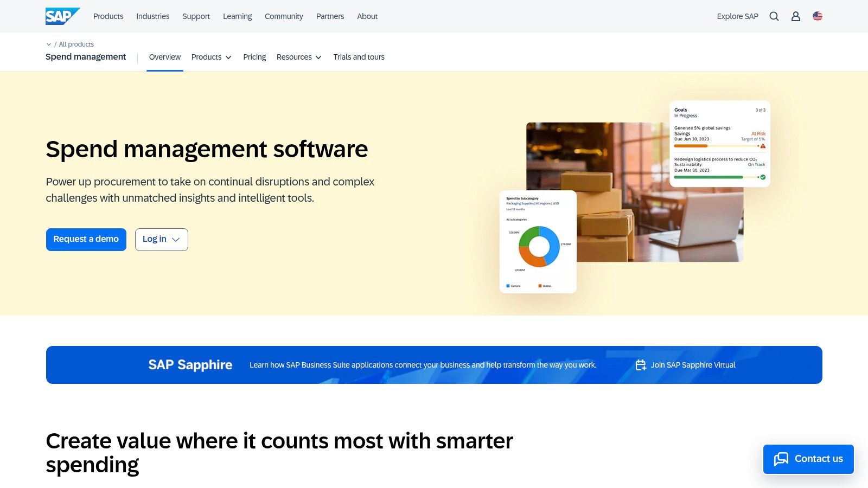
Task: Click the green On Track checkmark icon
Action: coord(763,177)
